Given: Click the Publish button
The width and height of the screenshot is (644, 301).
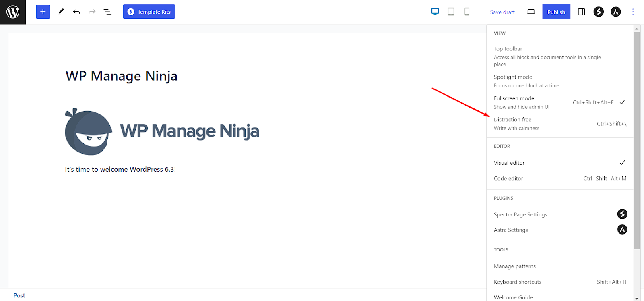Looking at the screenshot, I should (x=556, y=12).
